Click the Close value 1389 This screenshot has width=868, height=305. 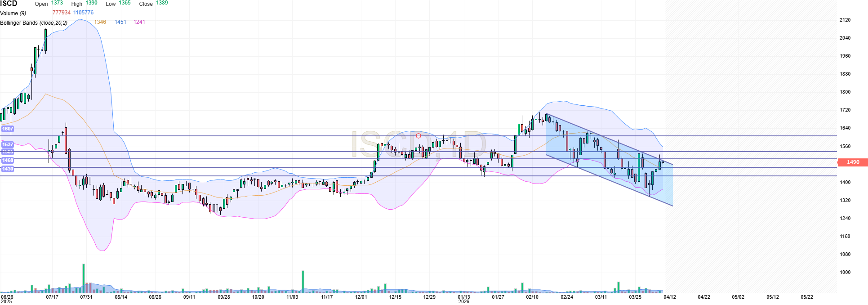(x=162, y=3)
